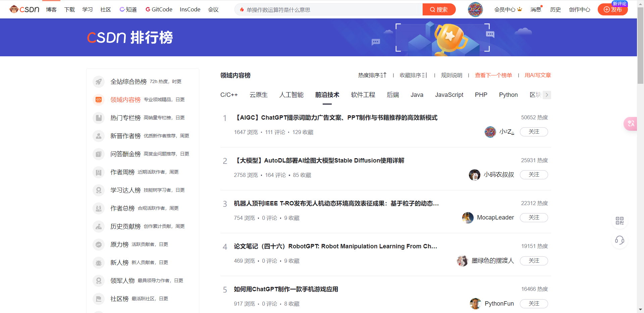Open 规则说明 link

pos(451,75)
